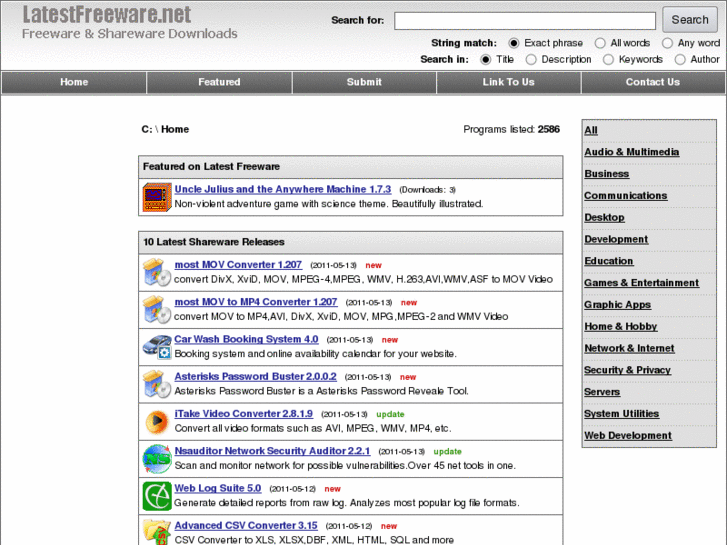Browse the Audio & Multimedia category

631,152
